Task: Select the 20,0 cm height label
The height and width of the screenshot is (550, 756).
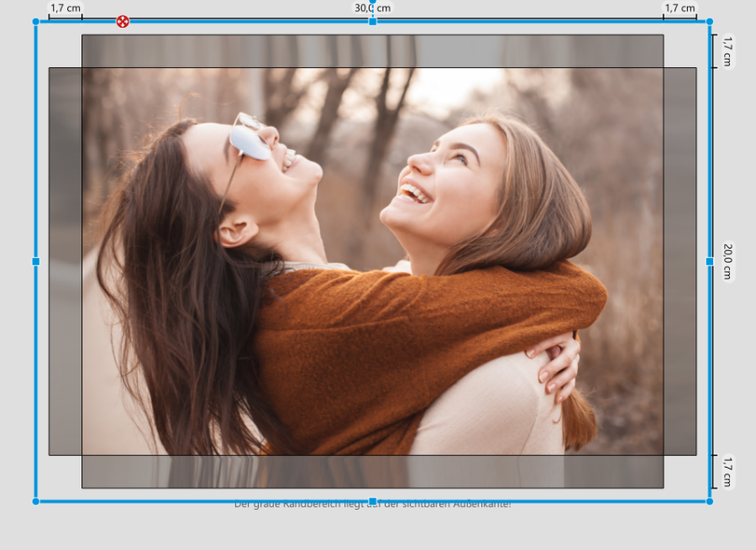Action: tap(727, 261)
